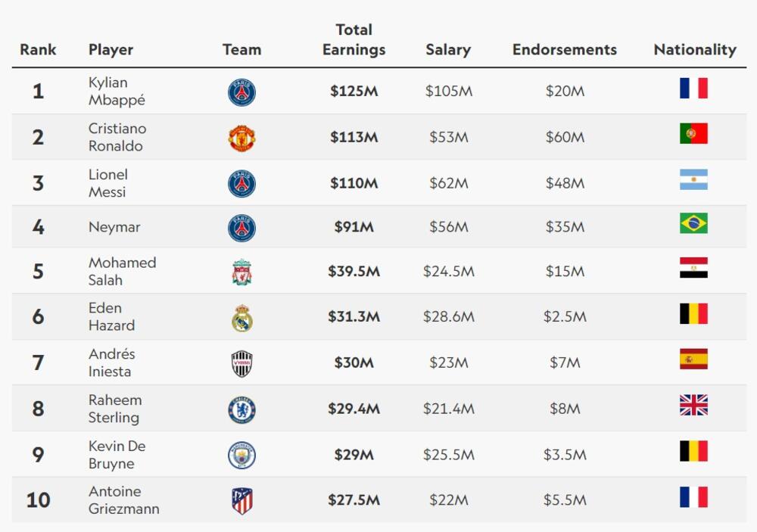Image resolution: width=757 pixels, height=532 pixels.
Task: Click the Real Madrid crest icon
Action: [241, 318]
